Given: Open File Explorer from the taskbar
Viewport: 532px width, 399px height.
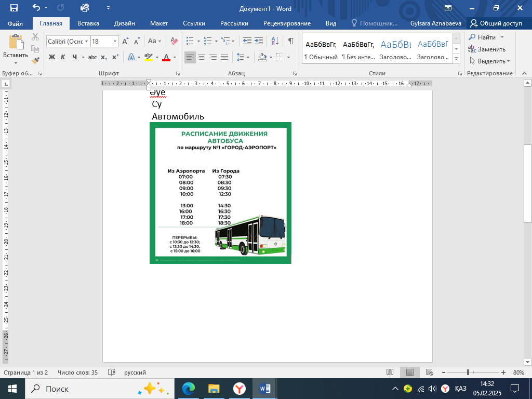Looking at the screenshot, I should click(x=214, y=389).
